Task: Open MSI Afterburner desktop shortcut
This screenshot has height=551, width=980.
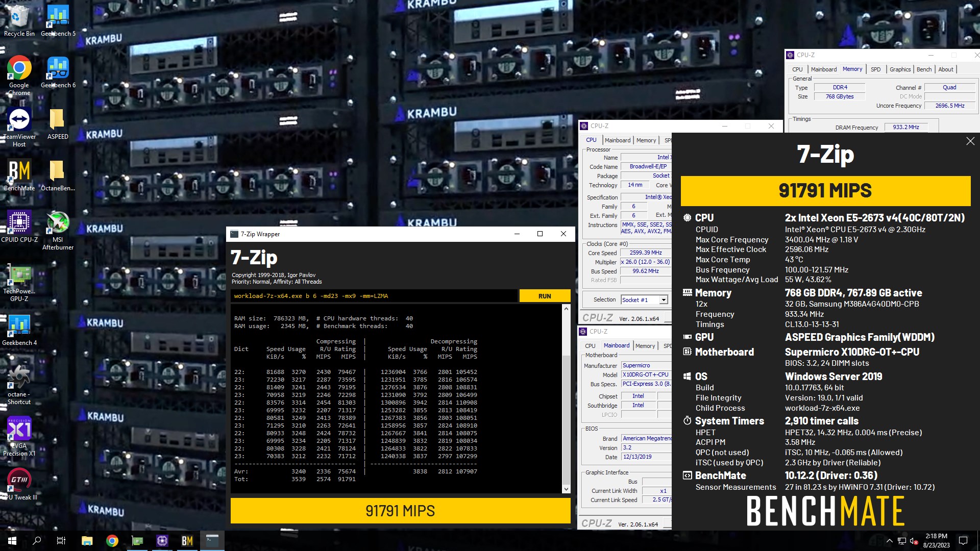Action: click(58, 230)
